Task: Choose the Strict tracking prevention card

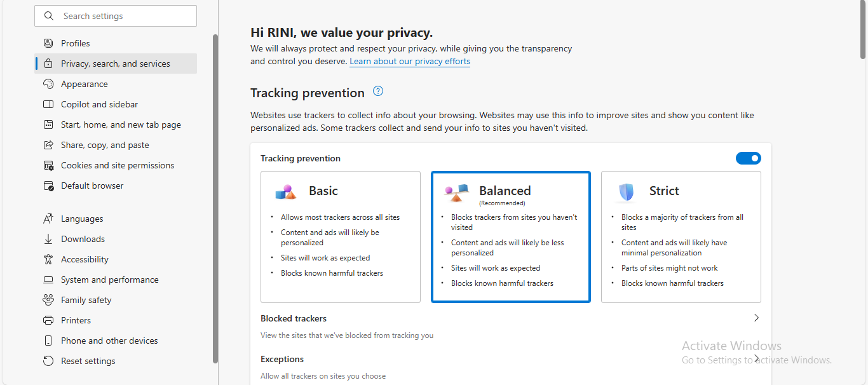Action: click(x=681, y=236)
